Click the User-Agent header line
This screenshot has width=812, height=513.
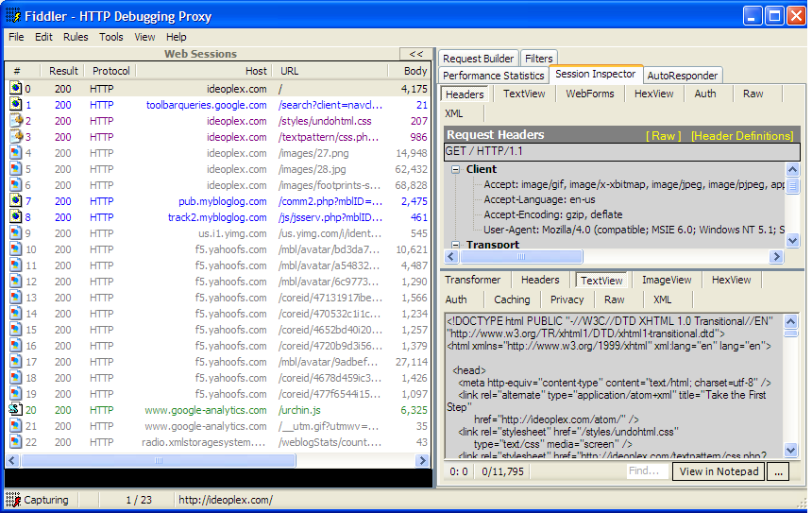tap(634, 230)
